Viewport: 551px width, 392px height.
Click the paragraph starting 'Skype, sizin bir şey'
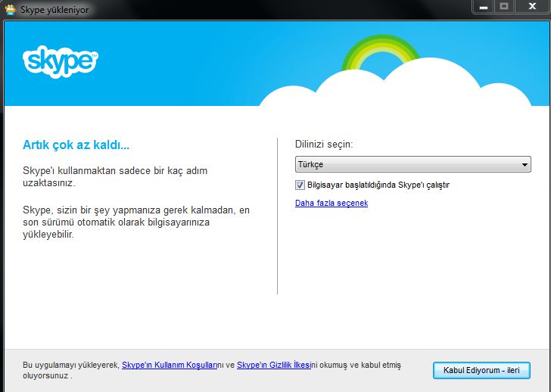pyautogui.click(x=136, y=222)
